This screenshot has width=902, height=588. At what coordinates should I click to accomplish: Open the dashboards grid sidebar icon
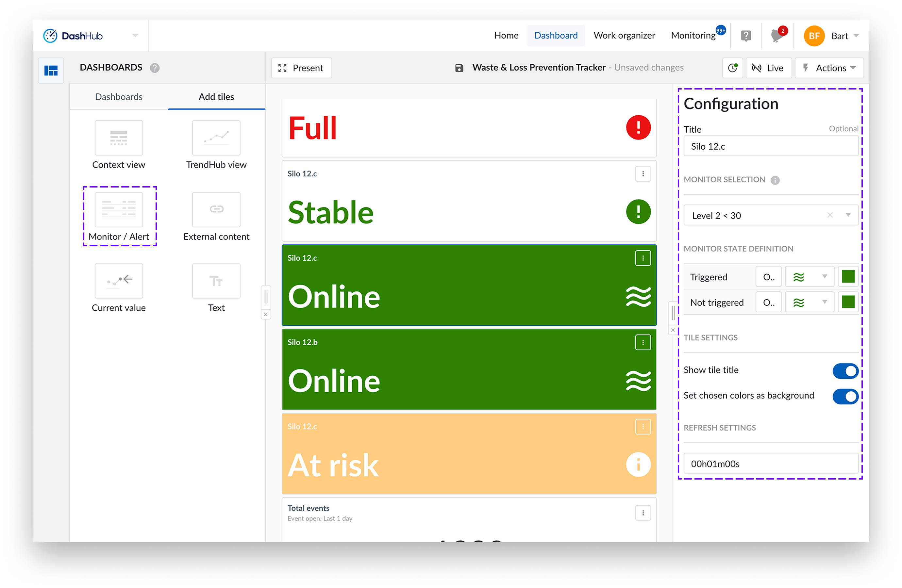[51, 71]
